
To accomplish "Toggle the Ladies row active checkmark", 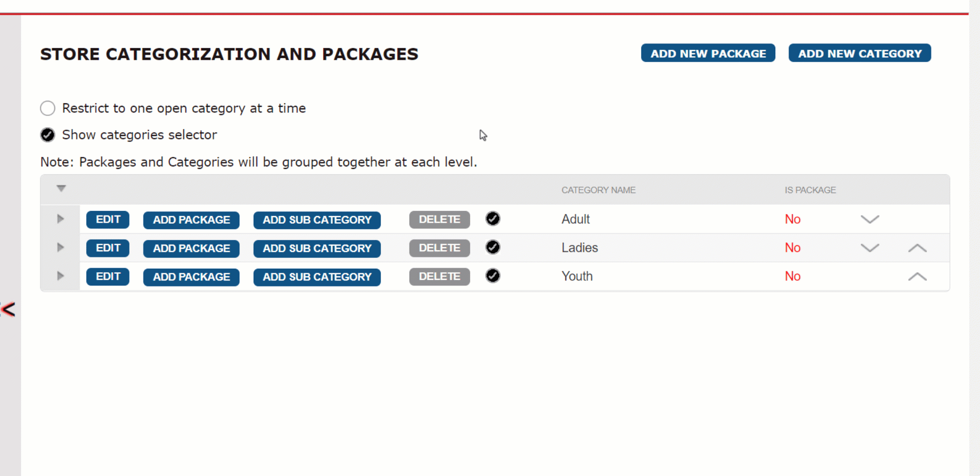I will (493, 247).
